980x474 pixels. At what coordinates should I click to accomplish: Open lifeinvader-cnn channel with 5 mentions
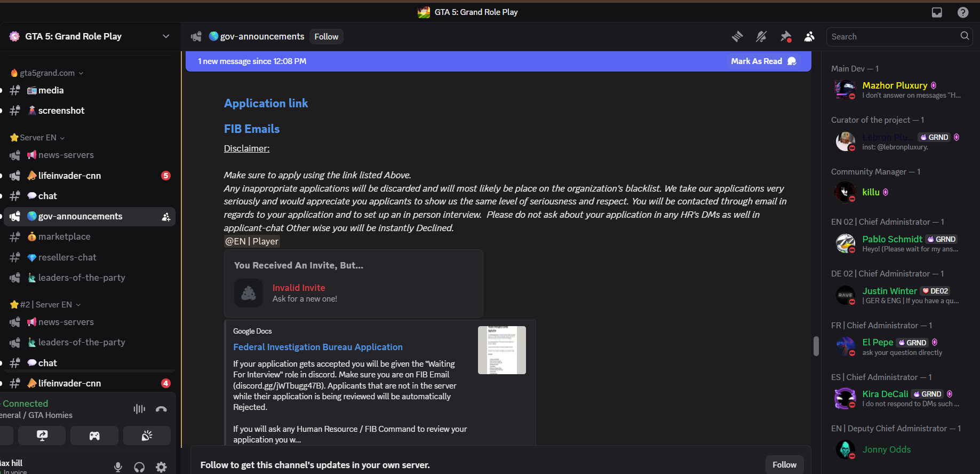pos(89,176)
